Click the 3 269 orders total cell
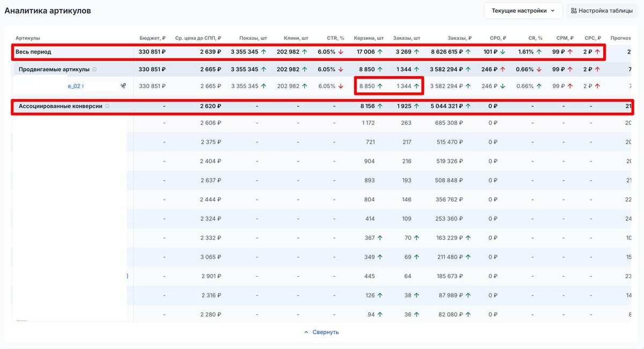Image resolution: width=644 pixels, height=349 pixels. point(404,52)
